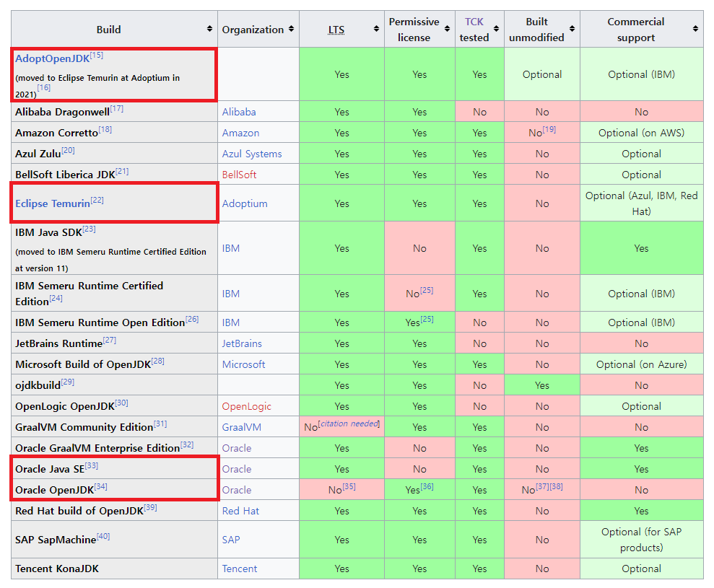Select the Tencent KonaJDK build name
714x588 pixels.
57,569
